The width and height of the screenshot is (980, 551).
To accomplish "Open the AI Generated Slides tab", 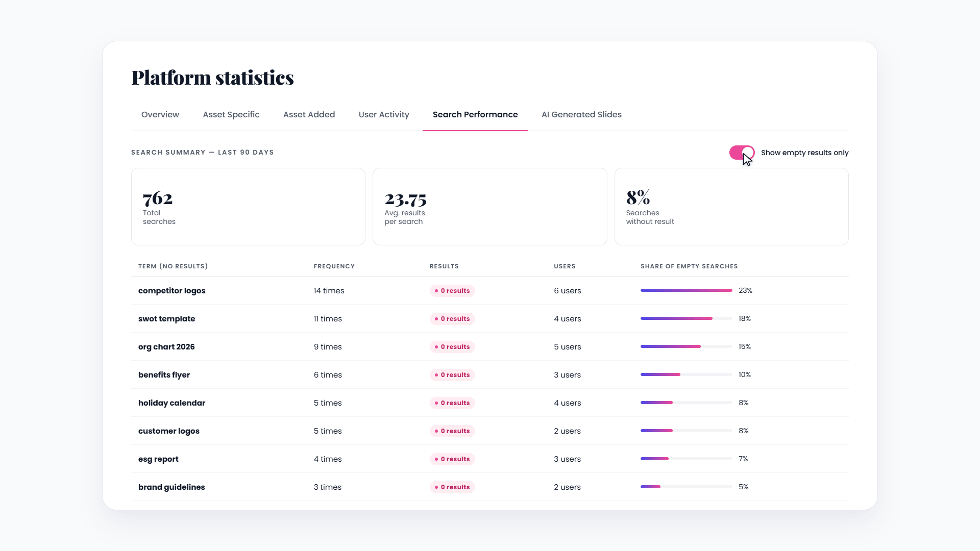I will click(x=581, y=115).
